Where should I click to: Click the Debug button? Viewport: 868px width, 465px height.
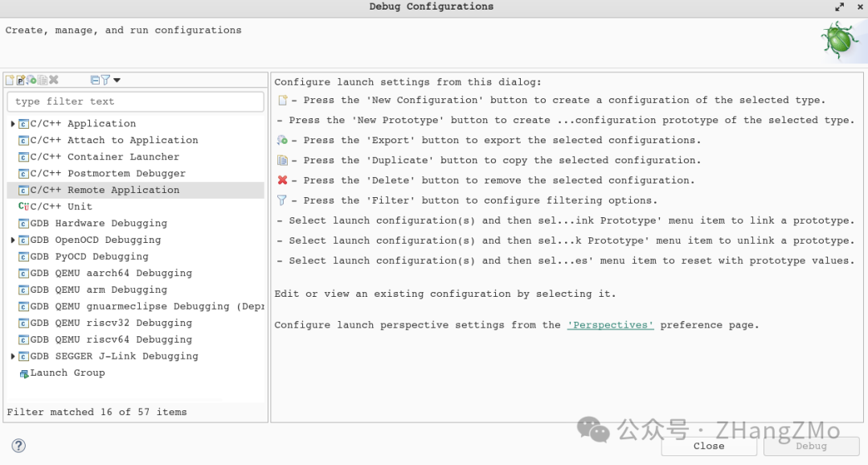[x=812, y=446]
